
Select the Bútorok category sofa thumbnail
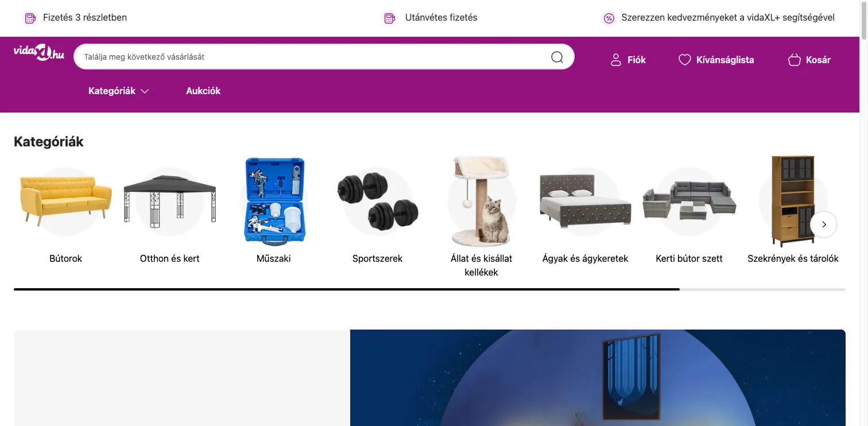coord(66,202)
